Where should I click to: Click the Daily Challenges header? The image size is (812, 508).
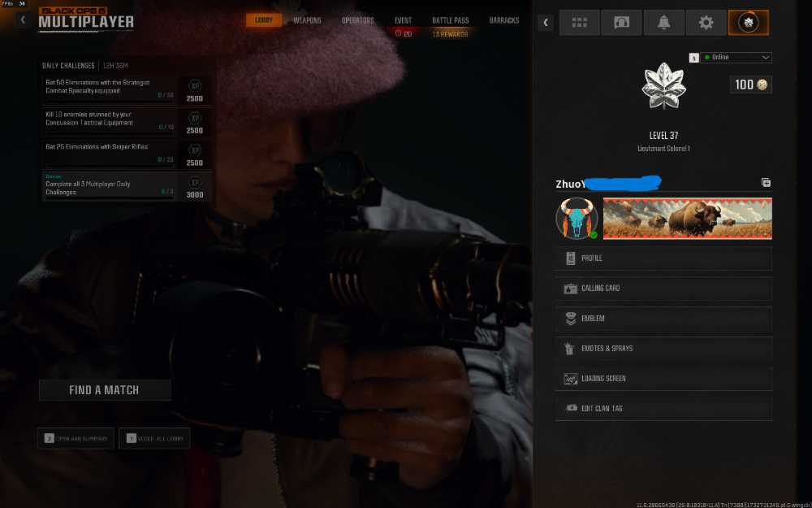pos(68,66)
